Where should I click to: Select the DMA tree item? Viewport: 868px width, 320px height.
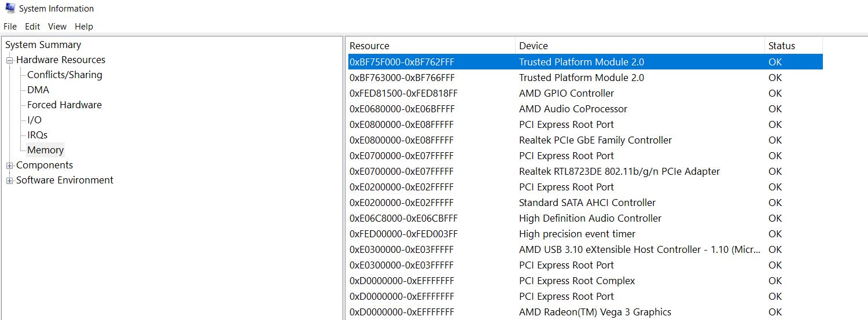38,90
